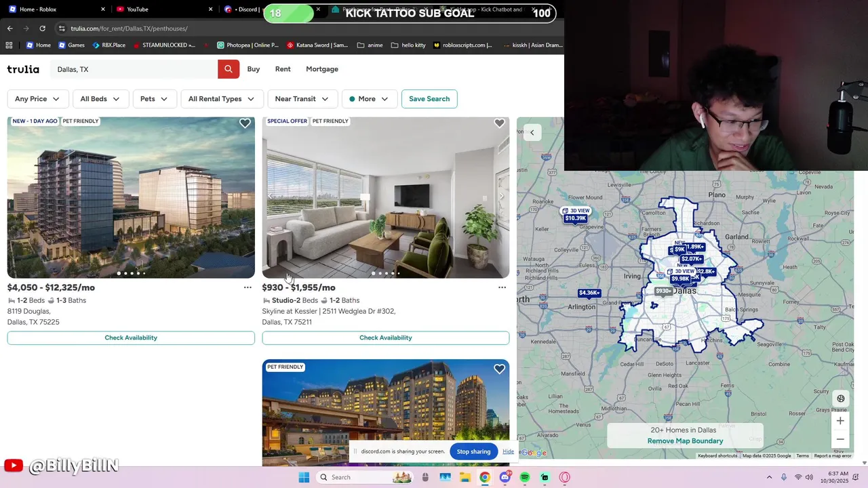
Task: Click the Wi-Fi icon in the system tray
Action: pyautogui.click(x=798, y=477)
